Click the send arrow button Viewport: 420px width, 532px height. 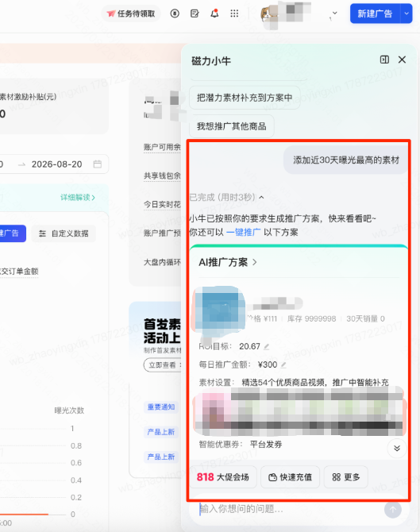click(393, 509)
